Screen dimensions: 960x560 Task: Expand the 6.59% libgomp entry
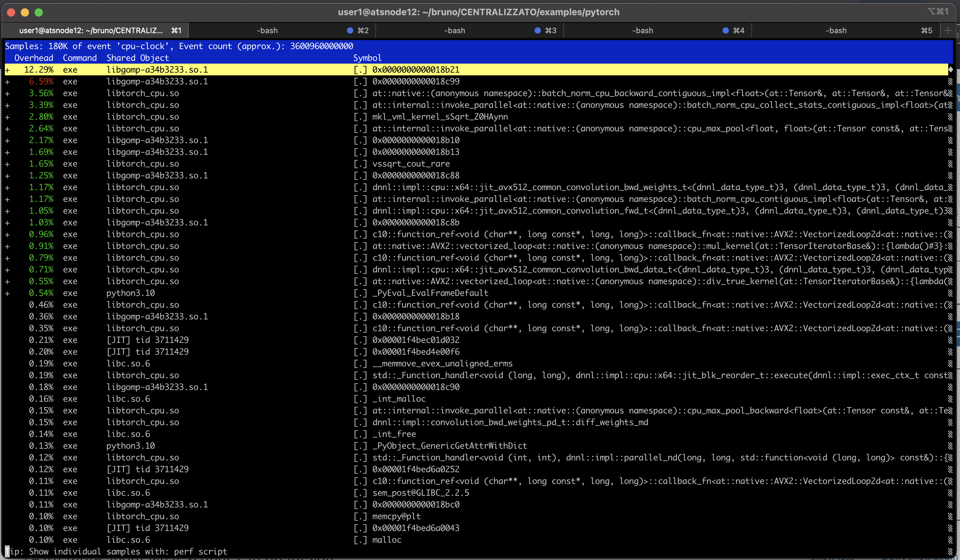tap(8, 81)
